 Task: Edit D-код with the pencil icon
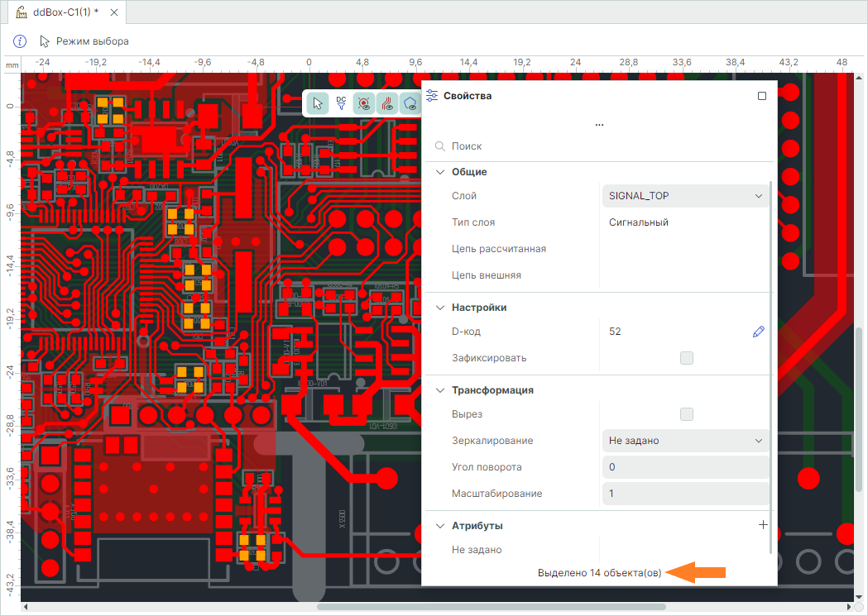pyautogui.click(x=759, y=332)
